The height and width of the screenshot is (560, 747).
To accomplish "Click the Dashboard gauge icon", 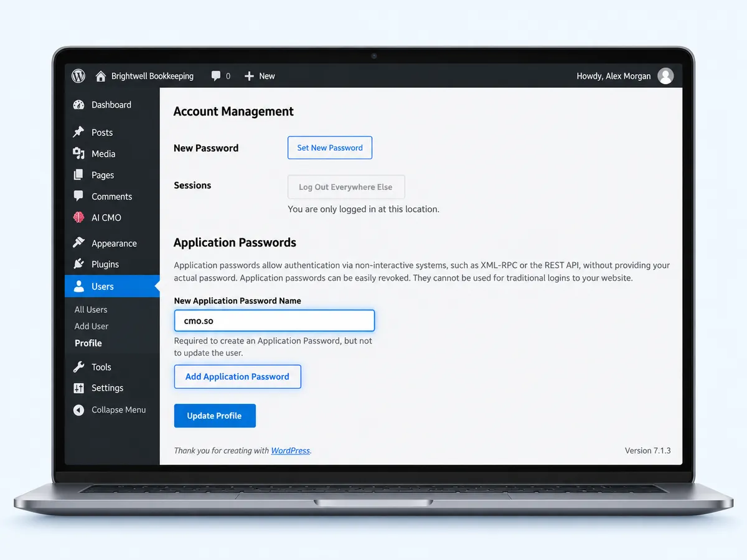I will (x=78, y=105).
